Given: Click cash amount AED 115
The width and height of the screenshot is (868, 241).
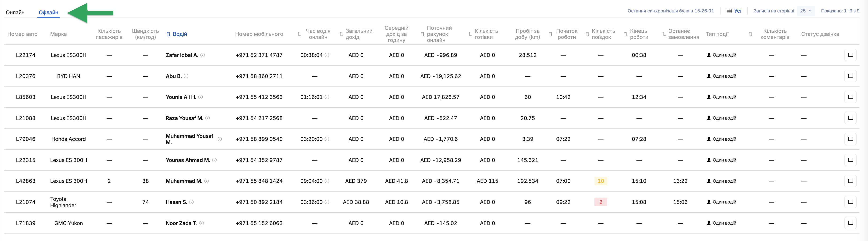Looking at the screenshot, I should 487,181.
